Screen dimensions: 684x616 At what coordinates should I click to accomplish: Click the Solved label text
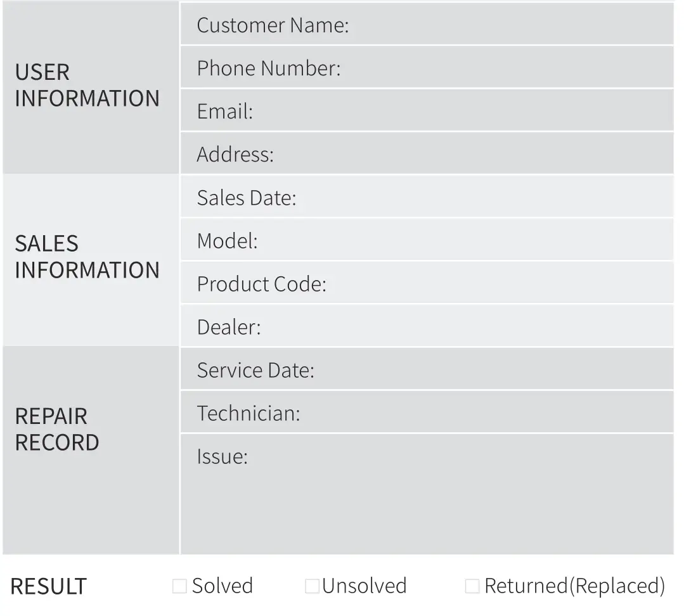(223, 586)
